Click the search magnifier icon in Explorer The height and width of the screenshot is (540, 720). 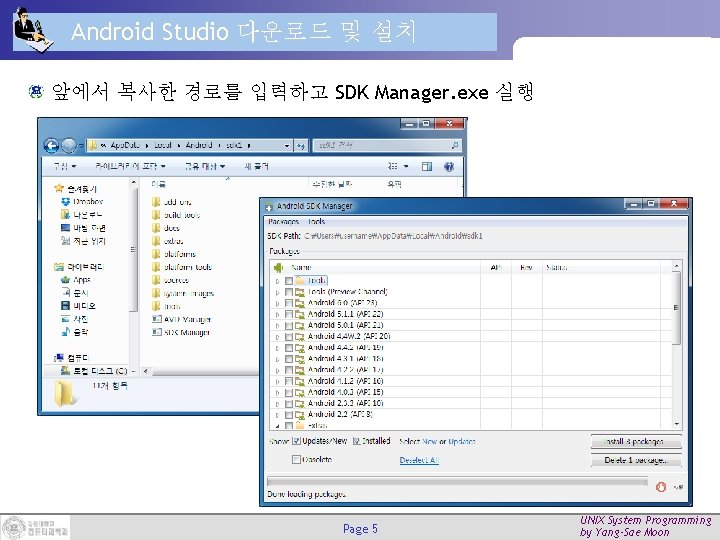click(455, 146)
